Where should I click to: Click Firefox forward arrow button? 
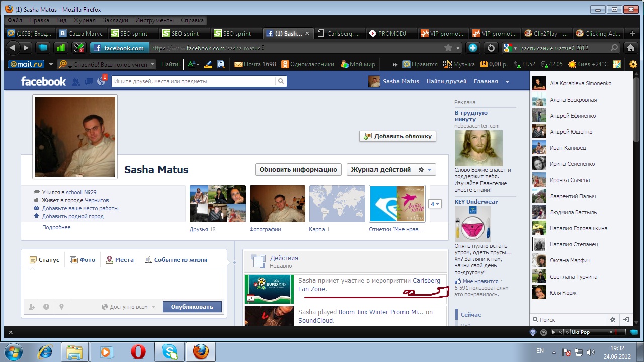click(26, 48)
